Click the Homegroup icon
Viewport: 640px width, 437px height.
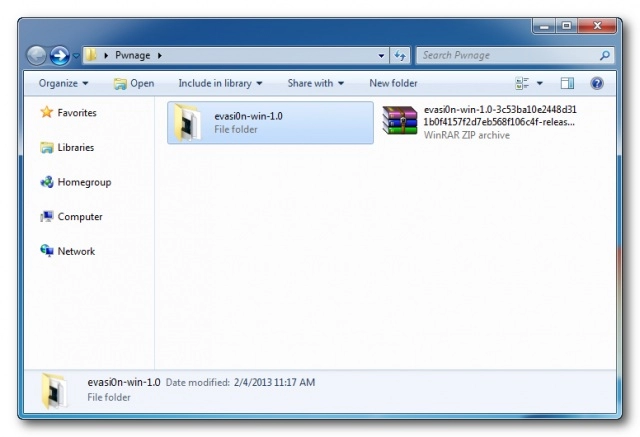point(47,182)
